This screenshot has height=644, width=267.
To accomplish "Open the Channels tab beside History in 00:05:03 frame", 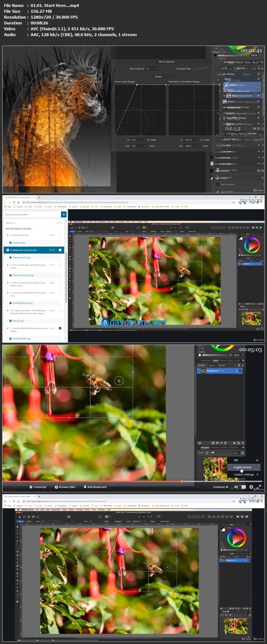I will (234, 447).
